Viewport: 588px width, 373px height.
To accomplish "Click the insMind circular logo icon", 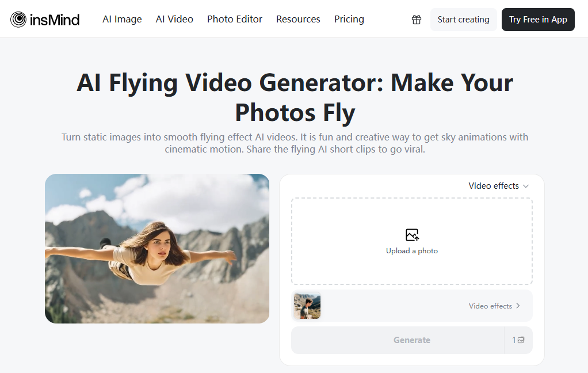I will pyautogui.click(x=17, y=19).
